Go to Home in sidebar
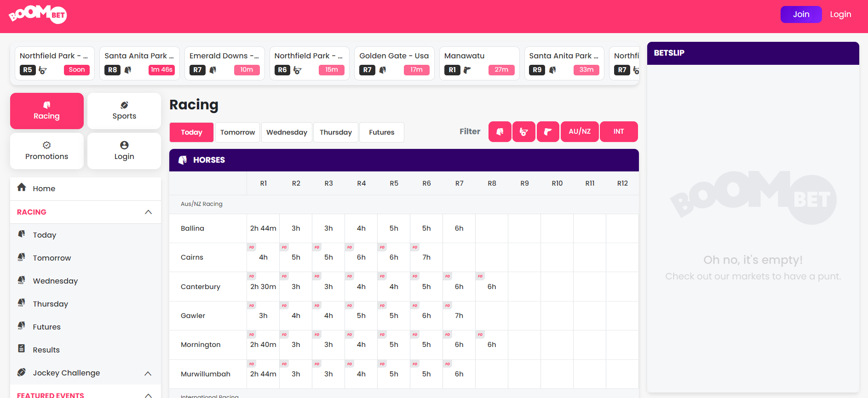Screen dimensions: 868x398 point(86,188)
